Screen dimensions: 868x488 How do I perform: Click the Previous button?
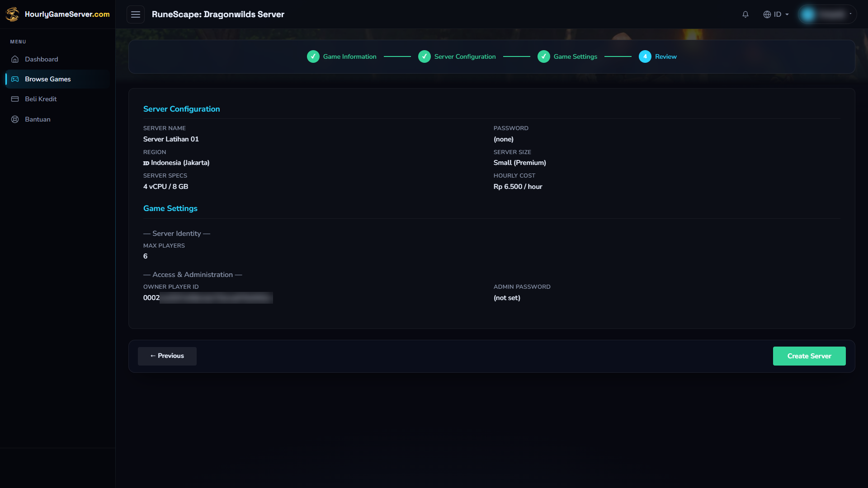(x=167, y=356)
